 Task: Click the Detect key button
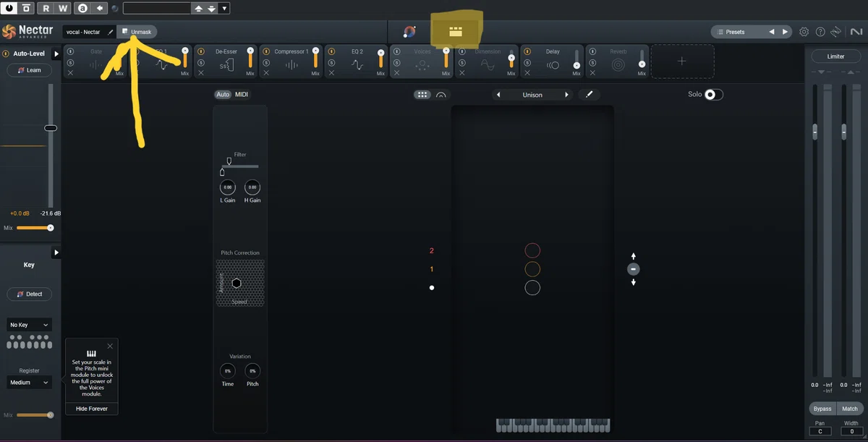(x=29, y=294)
